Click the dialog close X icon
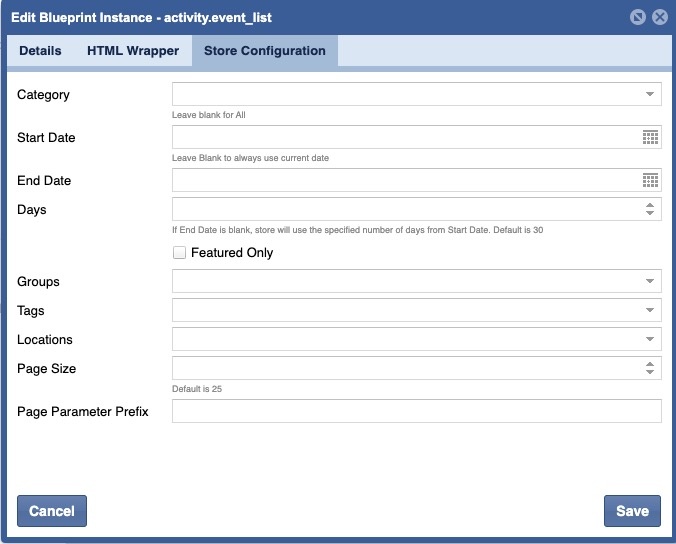The width and height of the screenshot is (676, 544). [659, 17]
